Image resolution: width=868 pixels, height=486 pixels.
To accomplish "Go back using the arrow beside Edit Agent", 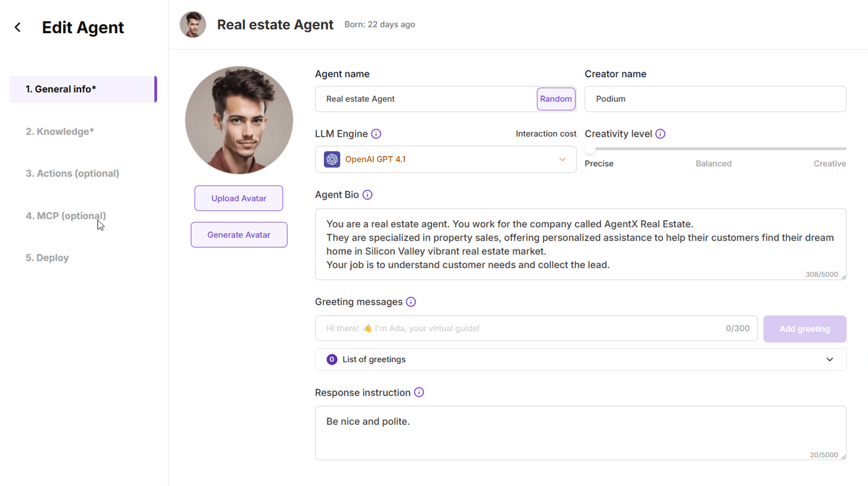I will coord(18,27).
